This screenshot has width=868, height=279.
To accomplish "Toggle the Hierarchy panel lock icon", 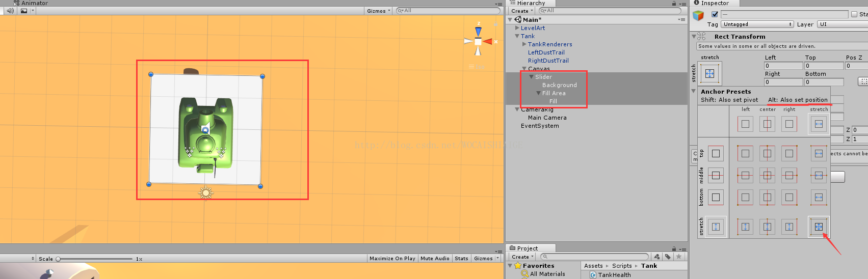I will tap(674, 3).
